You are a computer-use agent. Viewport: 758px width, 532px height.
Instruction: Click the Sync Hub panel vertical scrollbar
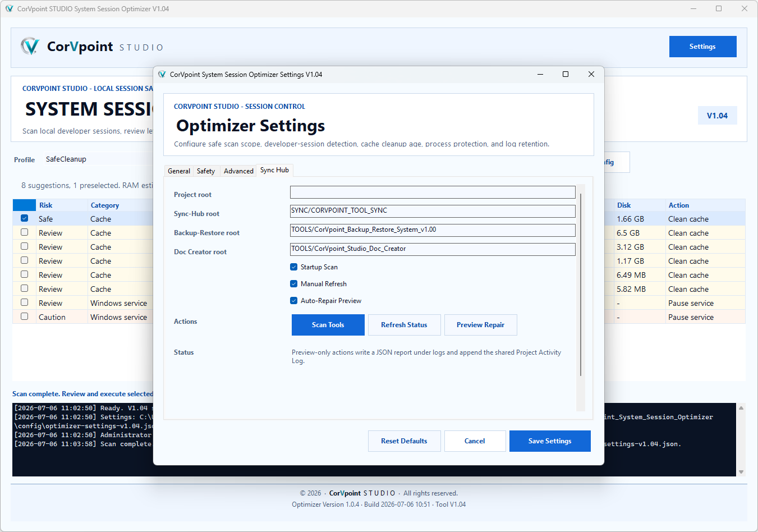(x=581, y=285)
